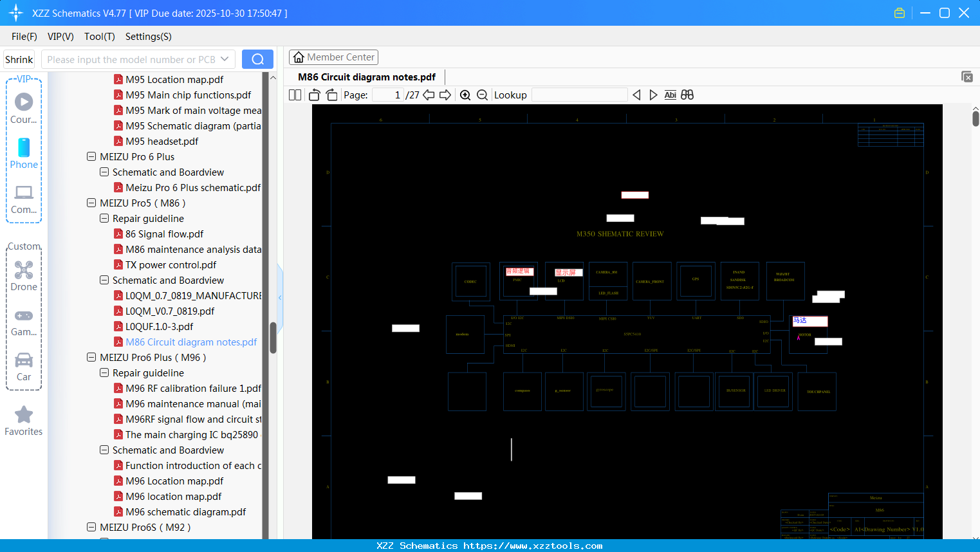Collapse the MEIZU Pro 6 Plus node
Viewport: 980px width, 552px height.
91,156
